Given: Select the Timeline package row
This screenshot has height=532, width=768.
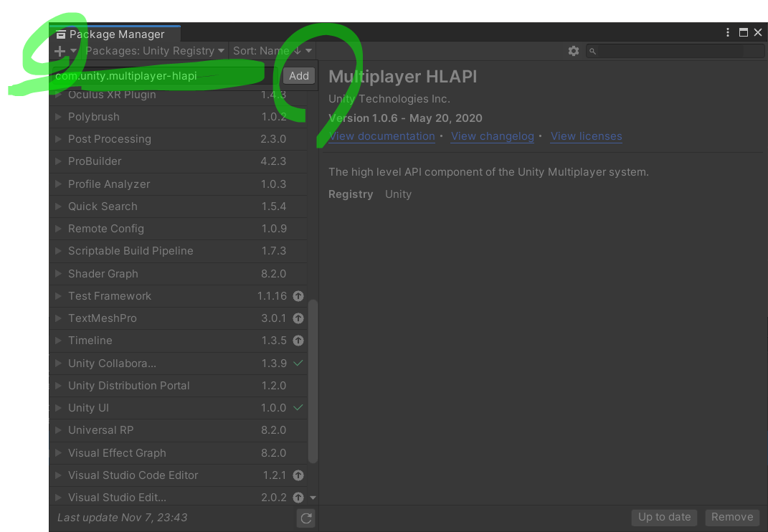Looking at the screenshot, I should pyautogui.click(x=179, y=341).
